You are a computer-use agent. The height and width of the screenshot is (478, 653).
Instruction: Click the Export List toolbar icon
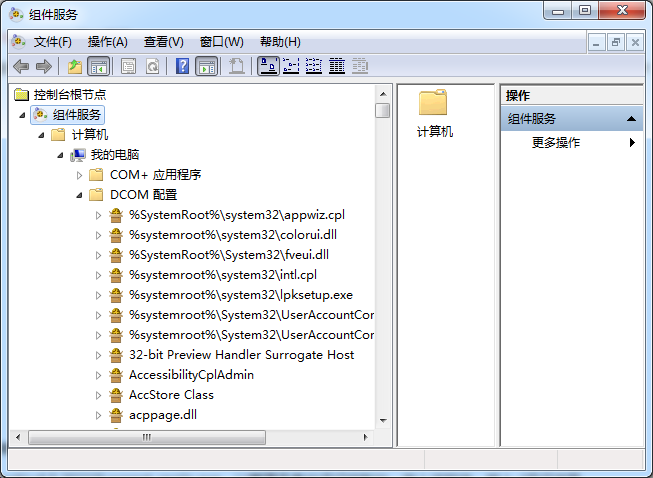(237, 66)
